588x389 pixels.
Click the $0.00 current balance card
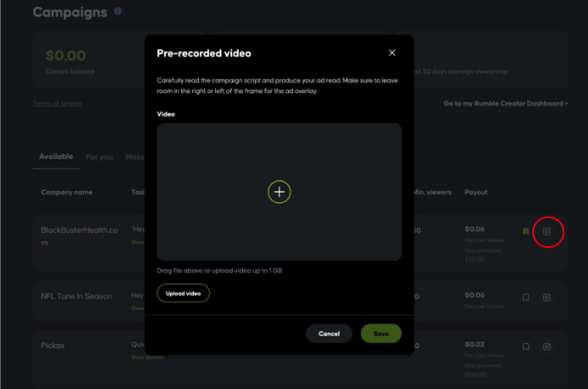(85, 61)
